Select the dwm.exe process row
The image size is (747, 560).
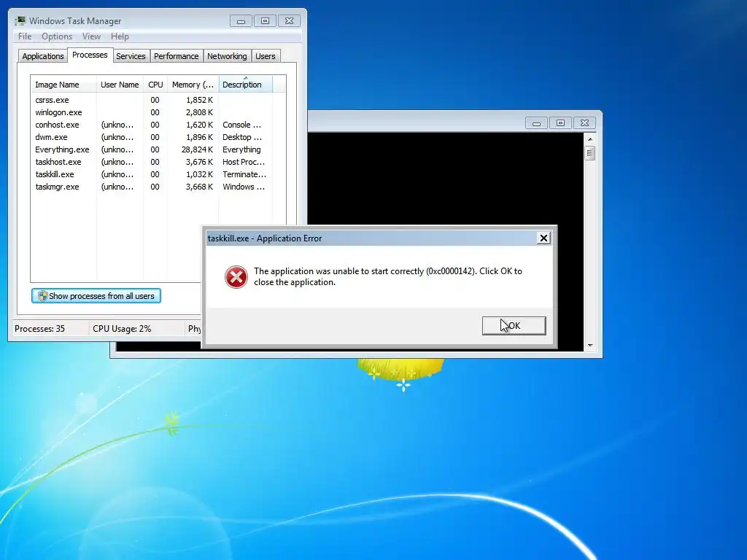152,137
